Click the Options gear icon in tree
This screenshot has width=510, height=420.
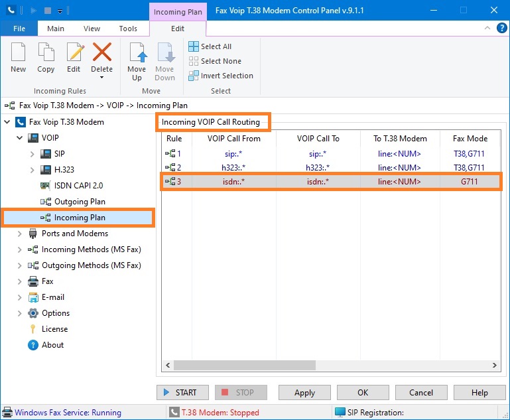click(33, 313)
